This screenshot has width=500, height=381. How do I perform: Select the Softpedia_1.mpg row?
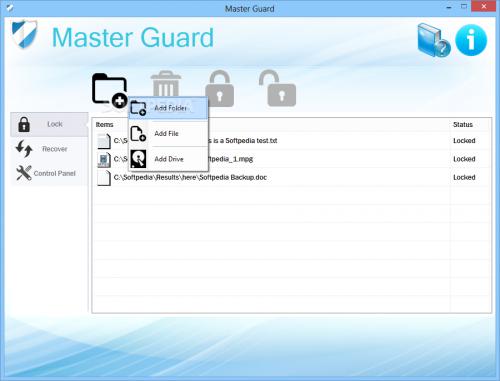[291, 159]
